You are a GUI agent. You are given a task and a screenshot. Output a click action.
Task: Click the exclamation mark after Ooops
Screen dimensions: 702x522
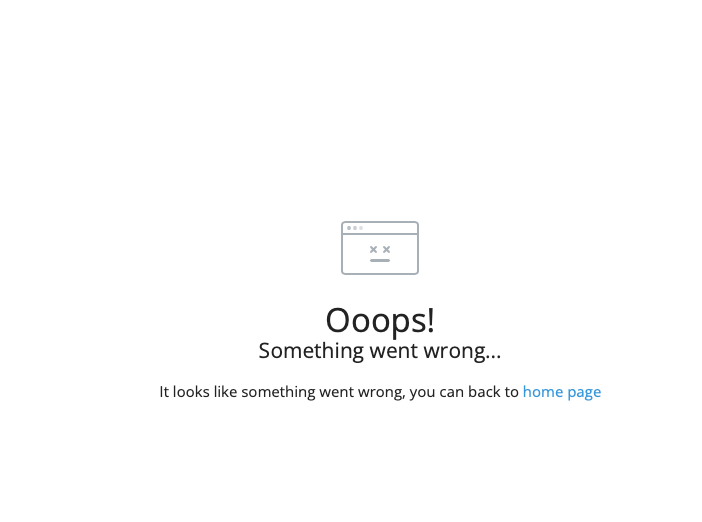click(431, 320)
